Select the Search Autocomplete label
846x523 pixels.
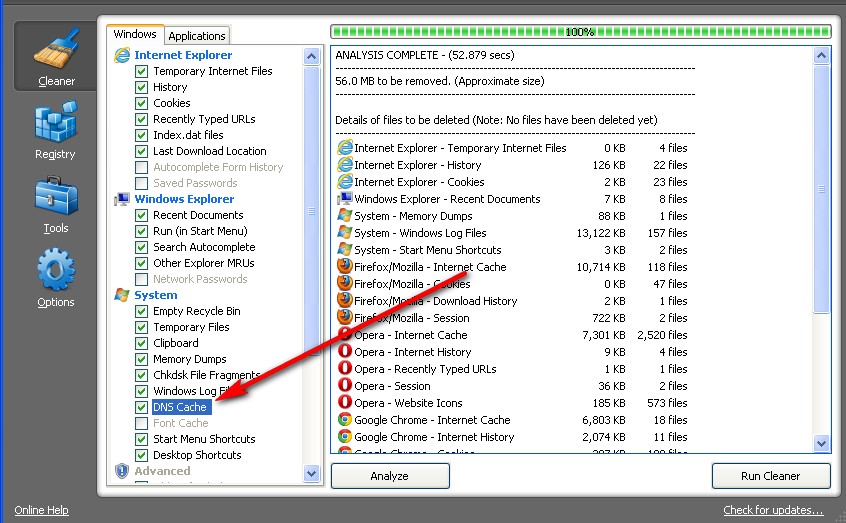[204, 247]
